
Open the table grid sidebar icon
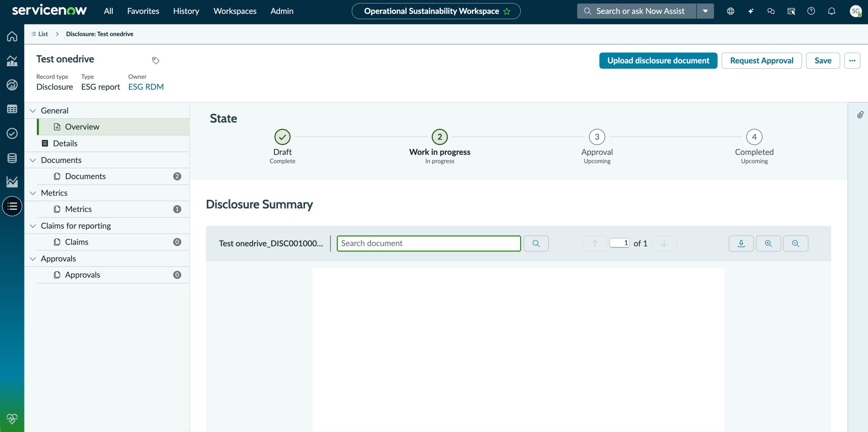point(12,109)
